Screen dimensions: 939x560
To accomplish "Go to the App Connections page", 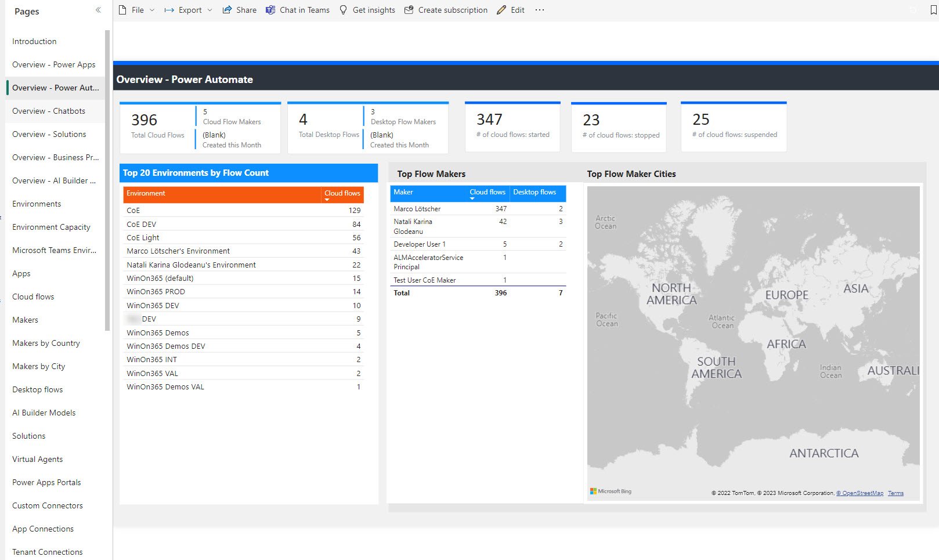I will tap(56, 529).
